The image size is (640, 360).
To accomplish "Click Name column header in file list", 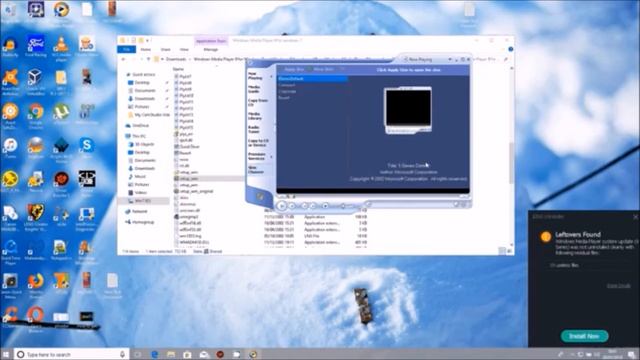I will point(178,69).
